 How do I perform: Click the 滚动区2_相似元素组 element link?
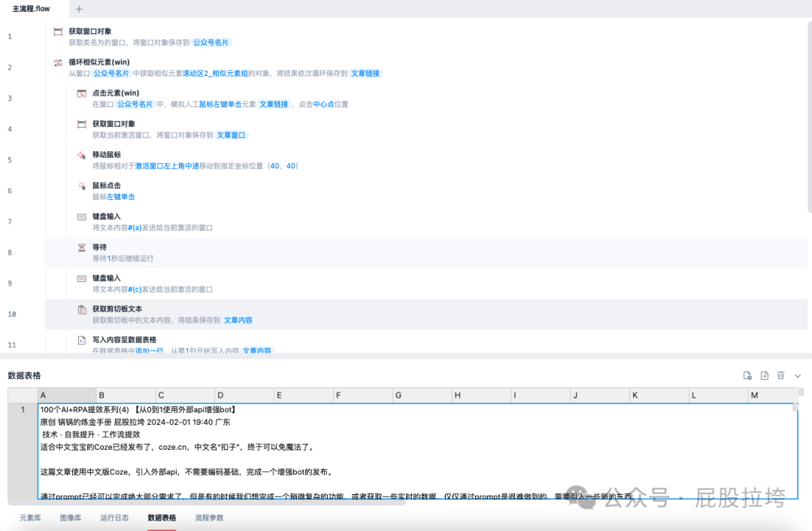215,74
